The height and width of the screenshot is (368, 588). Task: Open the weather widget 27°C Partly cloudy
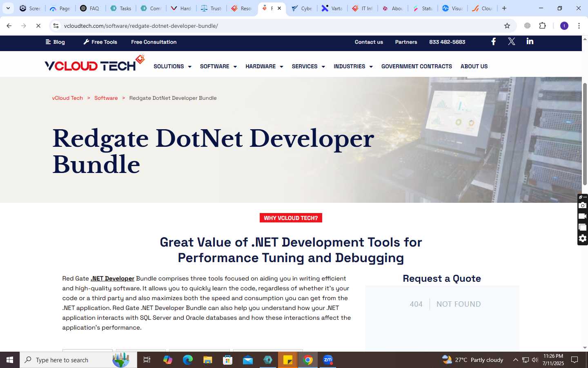(473, 360)
